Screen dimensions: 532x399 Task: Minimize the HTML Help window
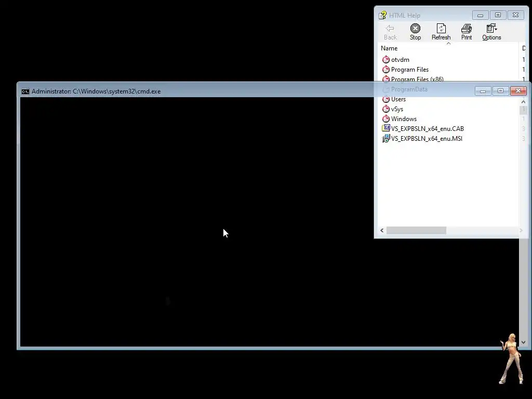(x=481, y=15)
